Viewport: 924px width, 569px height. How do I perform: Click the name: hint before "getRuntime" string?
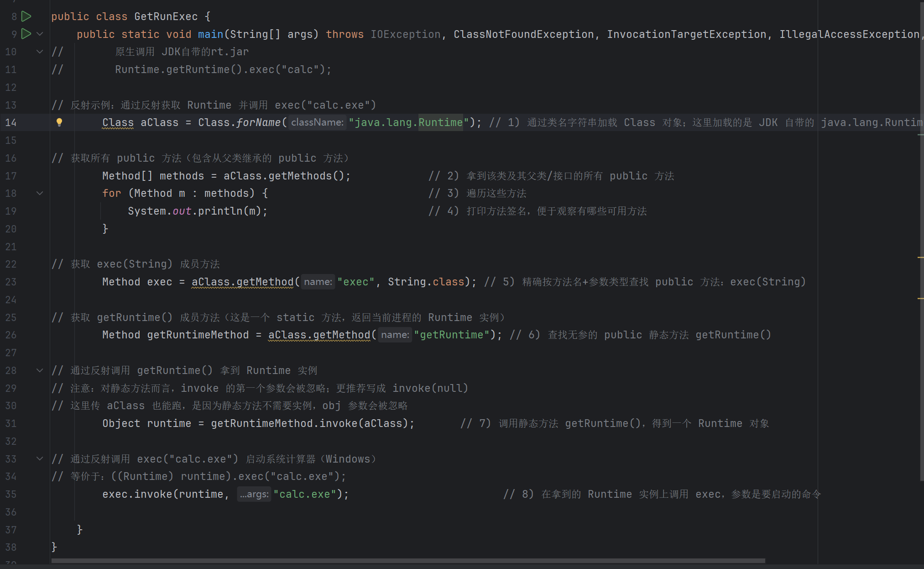(x=395, y=335)
